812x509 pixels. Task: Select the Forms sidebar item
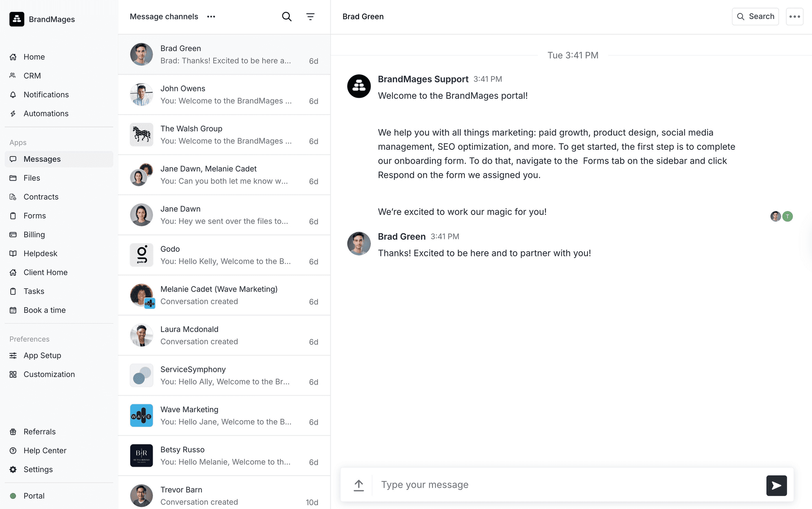tap(35, 216)
